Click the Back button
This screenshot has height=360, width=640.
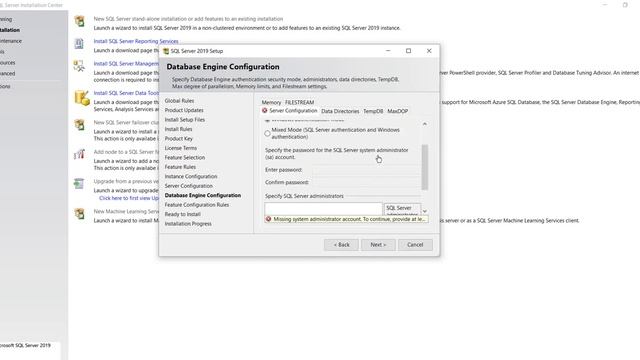coord(342,245)
